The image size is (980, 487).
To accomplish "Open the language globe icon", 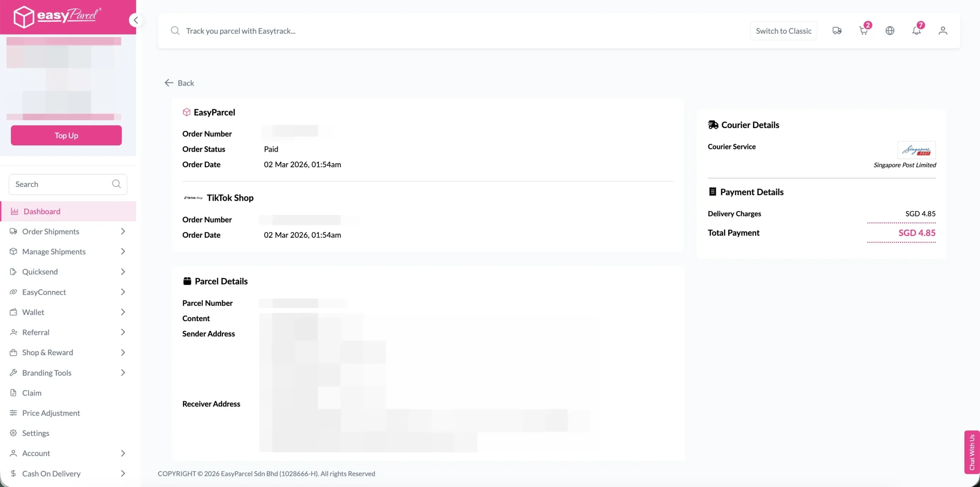I will click(x=890, y=31).
